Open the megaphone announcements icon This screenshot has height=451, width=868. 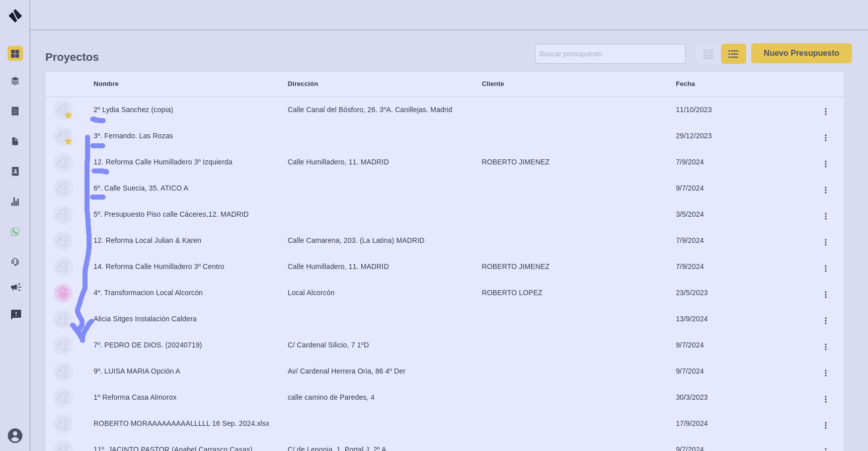(16, 287)
